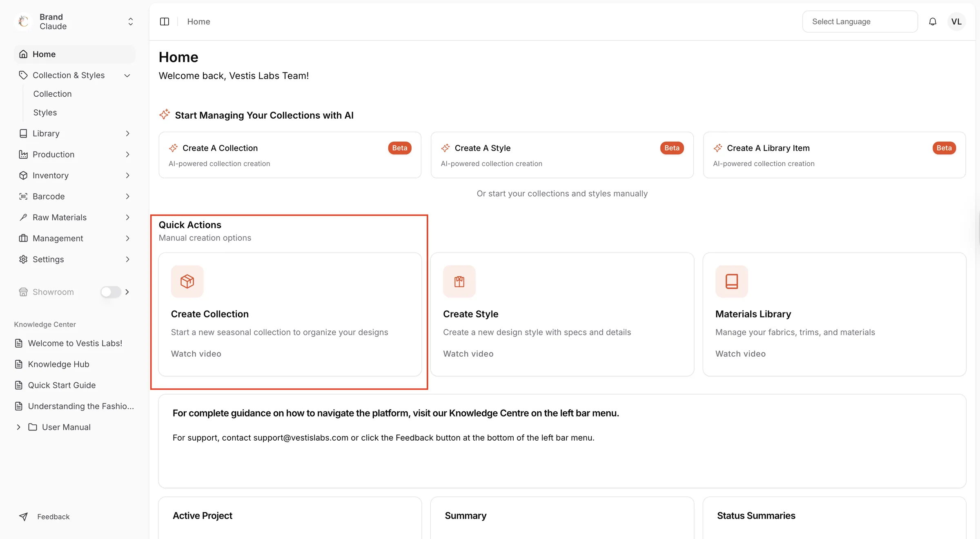Screen dimensions: 980x539
Task: Expand the Production submenu arrow
Action: coord(128,154)
